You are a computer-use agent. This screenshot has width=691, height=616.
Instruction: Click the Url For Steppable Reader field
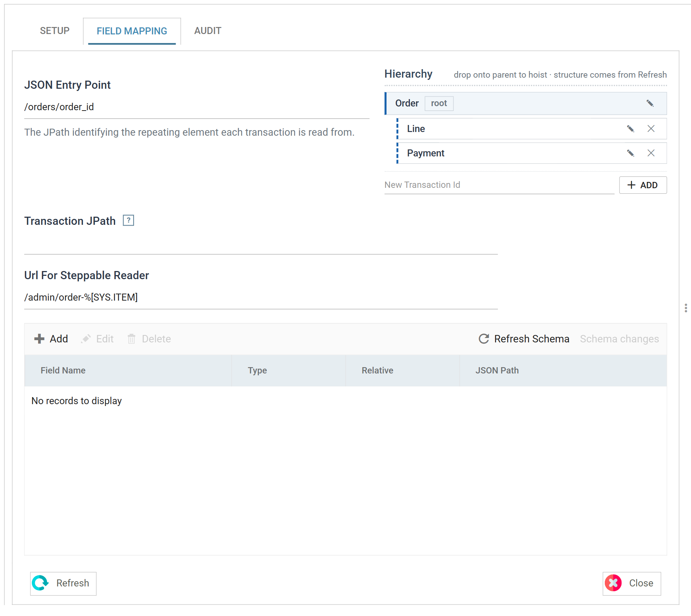click(261, 298)
